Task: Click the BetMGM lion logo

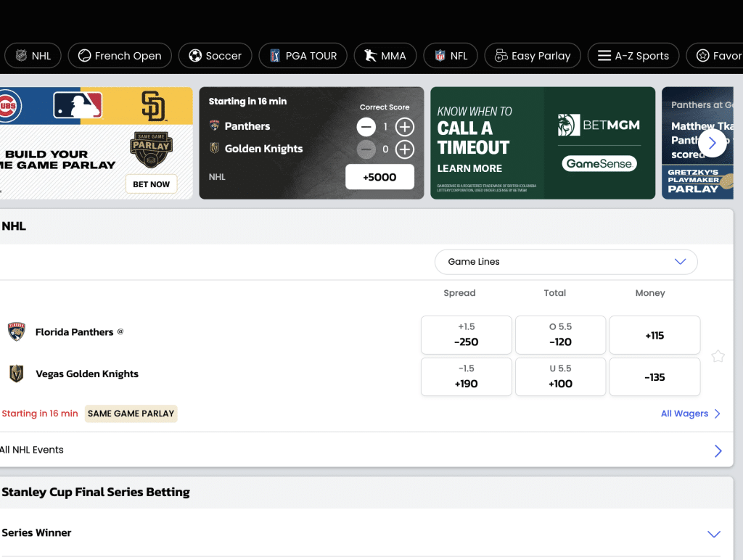Action: (569, 125)
